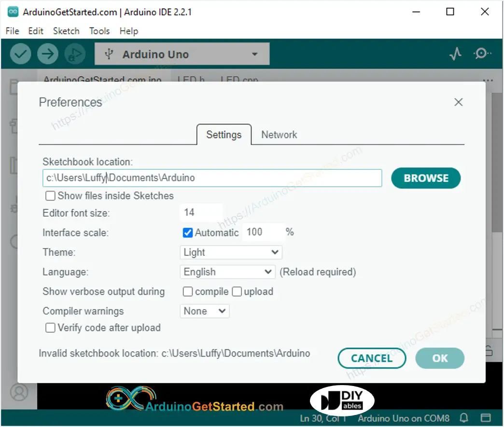Click the Upload arrow icon

[x=47, y=54]
